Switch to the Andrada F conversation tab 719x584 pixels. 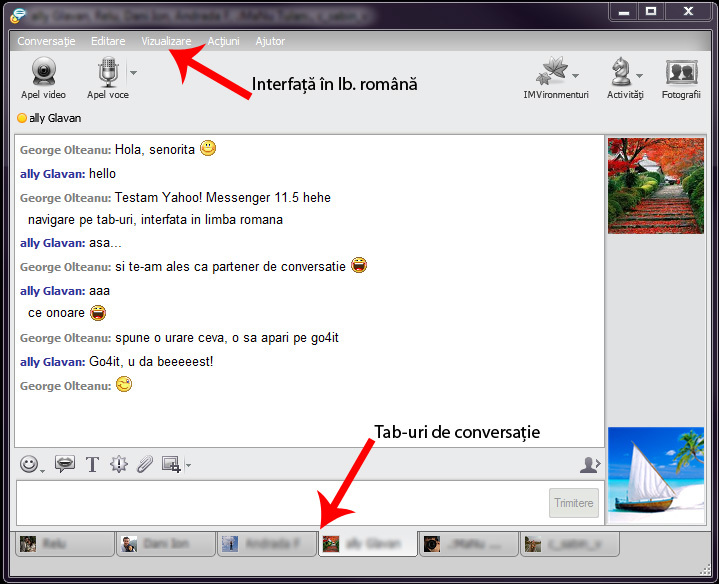tap(267, 544)
